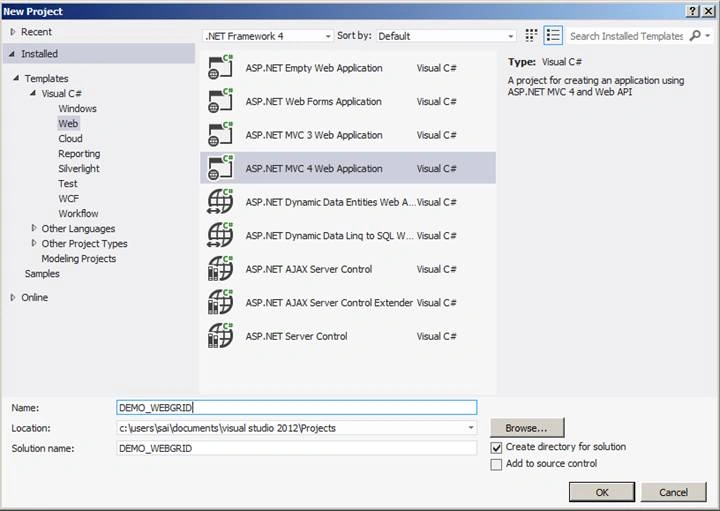
Task: Collapse the Installed section
Action: coord(11,54)
